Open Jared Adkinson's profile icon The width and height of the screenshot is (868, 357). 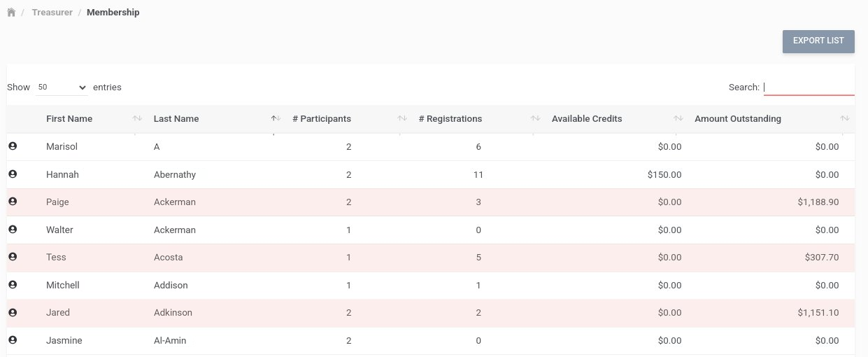[13, 312]
